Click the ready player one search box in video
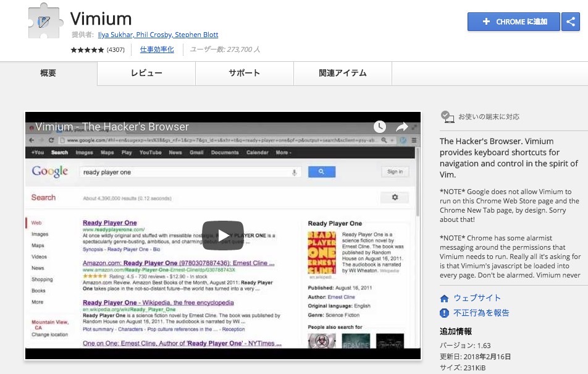588x374 pixels. [x=190, y=172]
